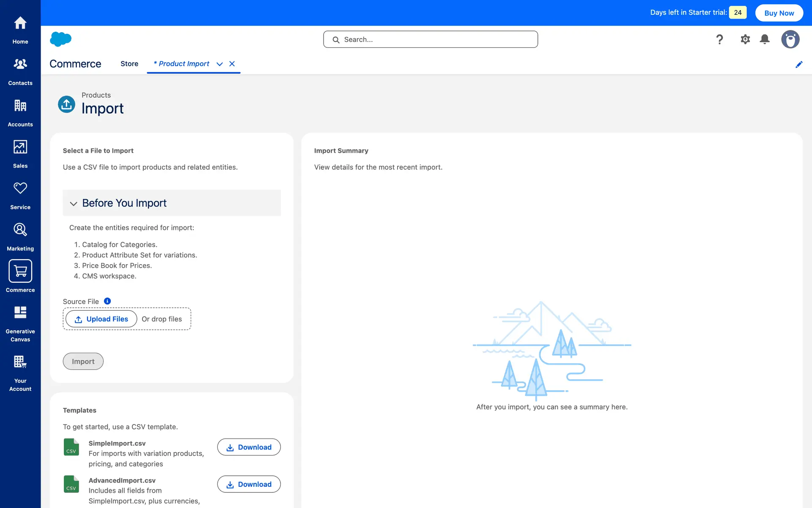Click the help question mark icon
812x508 pixels.
(x=719, y=39)
